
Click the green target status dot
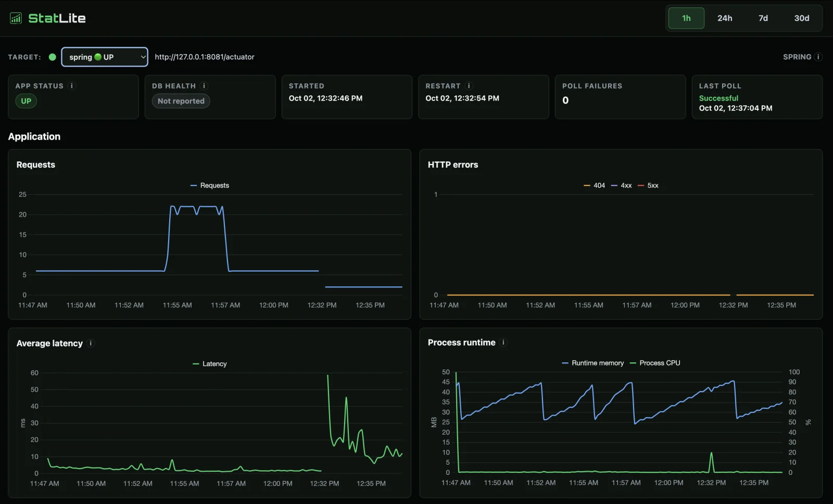[52, 57]
